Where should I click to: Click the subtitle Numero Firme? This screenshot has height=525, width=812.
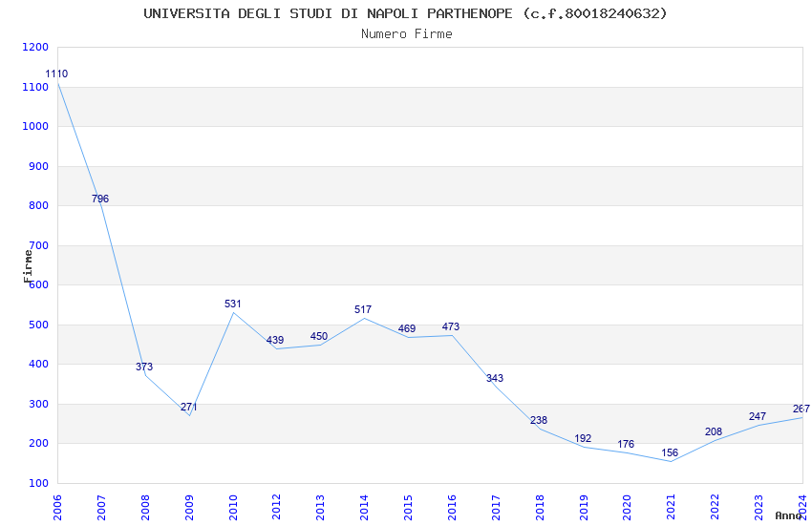[x=407, y=34]
